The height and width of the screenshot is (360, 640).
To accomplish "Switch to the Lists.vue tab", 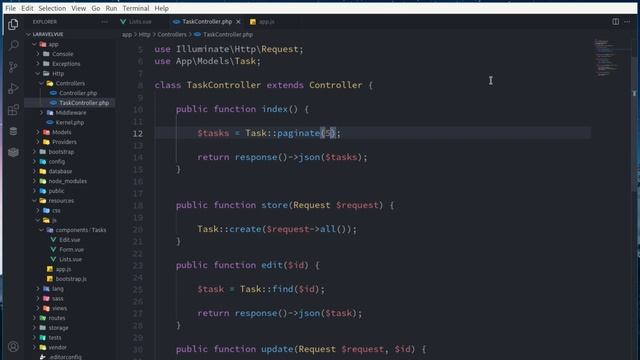I will tap(139, 22).
